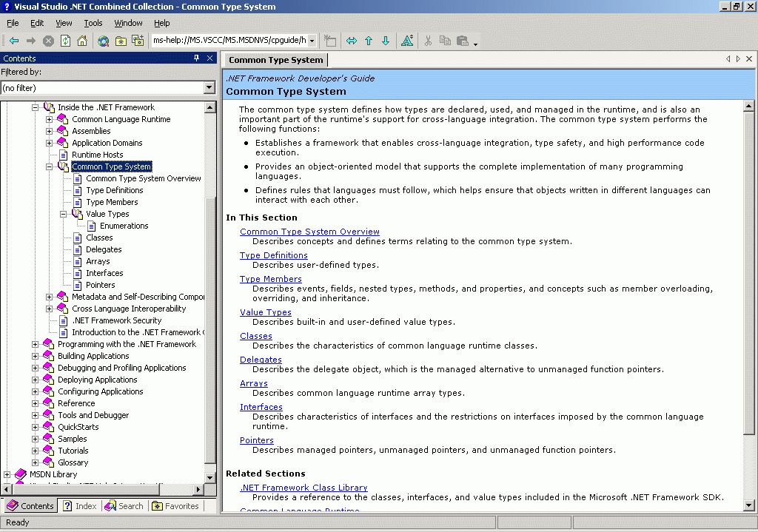The image size is (758, 532).
Task: Open the Interfaces link in article
Action: pyautogui.click(x=261, y=407)
